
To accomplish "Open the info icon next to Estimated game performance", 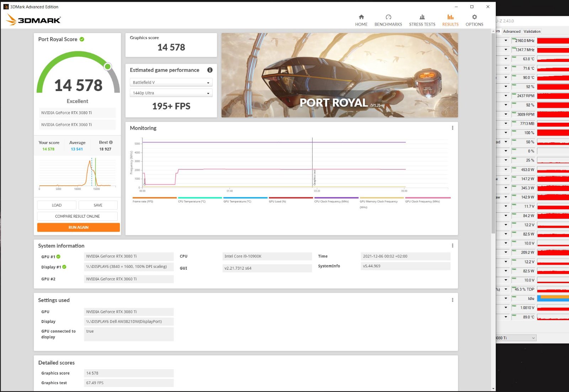I will pyautogui.click(x=210, y=70).
